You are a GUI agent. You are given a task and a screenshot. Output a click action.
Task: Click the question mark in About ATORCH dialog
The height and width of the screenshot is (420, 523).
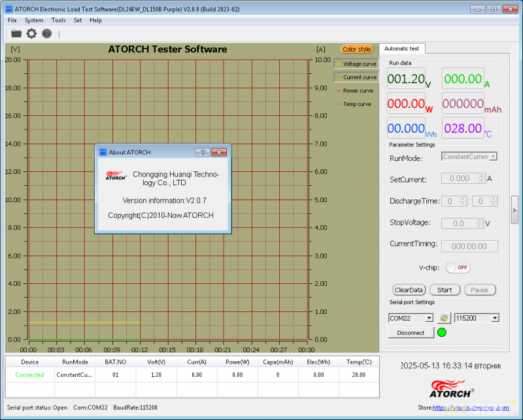coord(203,152)
